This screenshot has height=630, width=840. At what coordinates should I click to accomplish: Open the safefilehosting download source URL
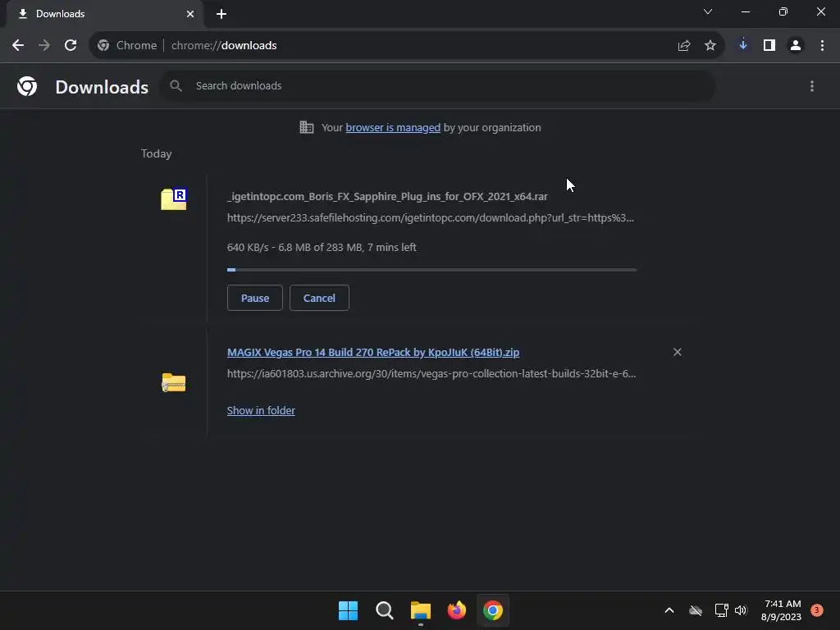[430, 218]
